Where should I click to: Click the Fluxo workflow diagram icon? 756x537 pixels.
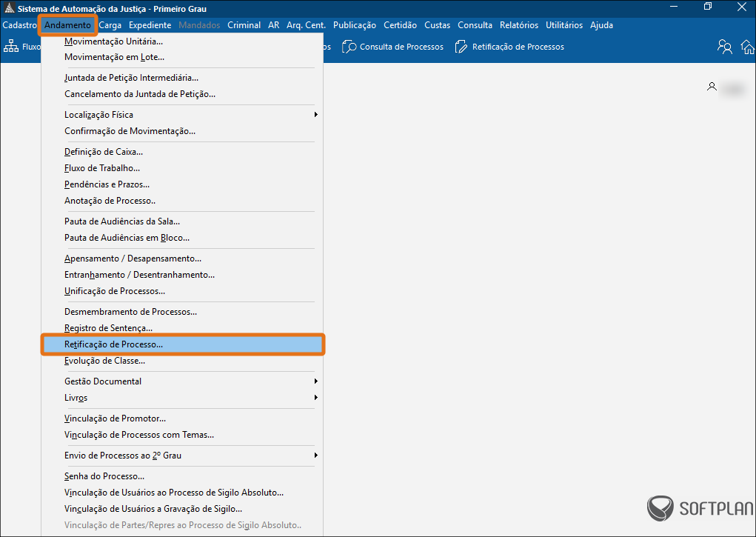point(11,47)
